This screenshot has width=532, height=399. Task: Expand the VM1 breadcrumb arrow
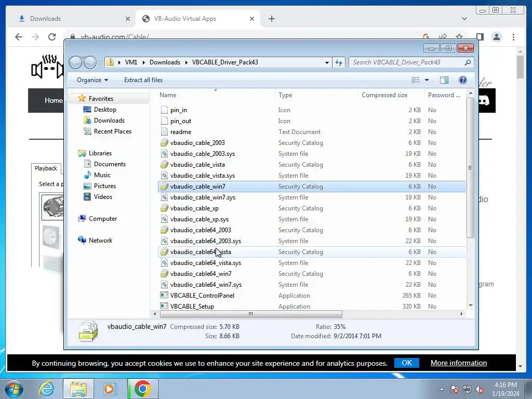point(143,62)
